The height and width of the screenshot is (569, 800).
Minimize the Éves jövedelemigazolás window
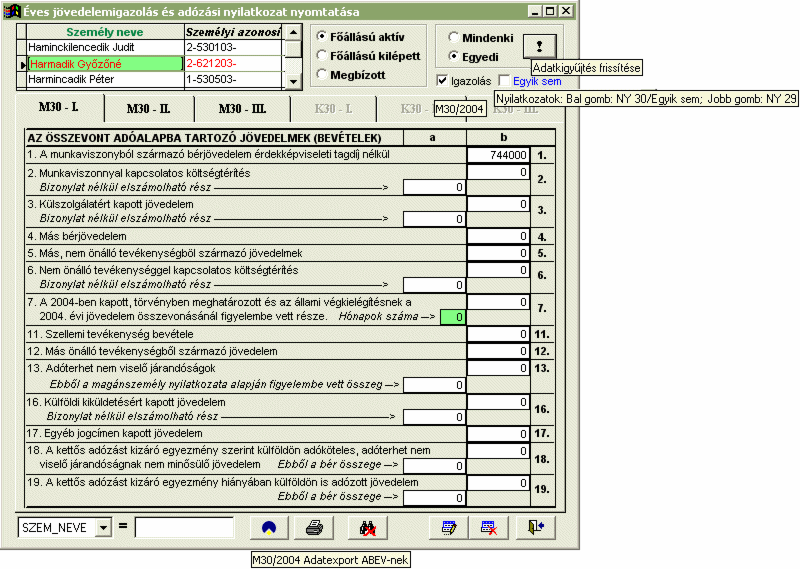click(535, 11)
